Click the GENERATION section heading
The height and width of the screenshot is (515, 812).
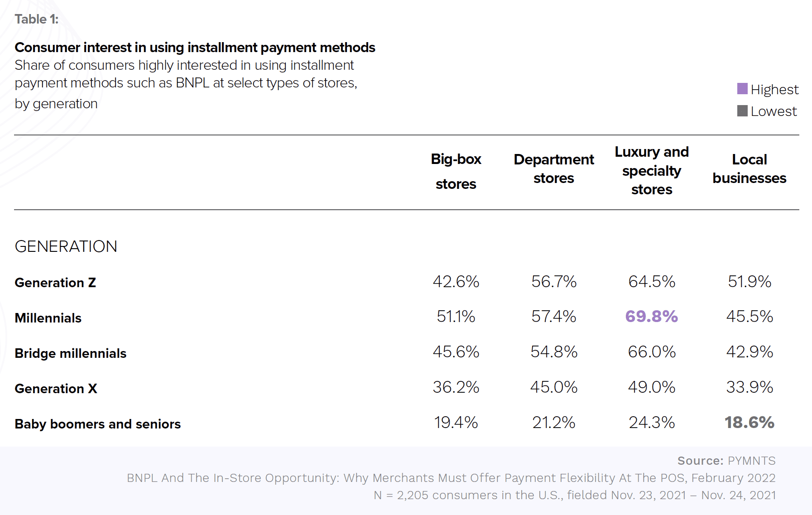[x=66, y=246]
